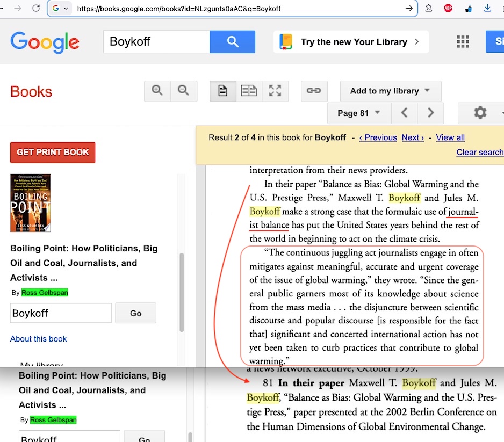
Task: Click the zoom out magnifier button
Action: (x=184, y=91)
